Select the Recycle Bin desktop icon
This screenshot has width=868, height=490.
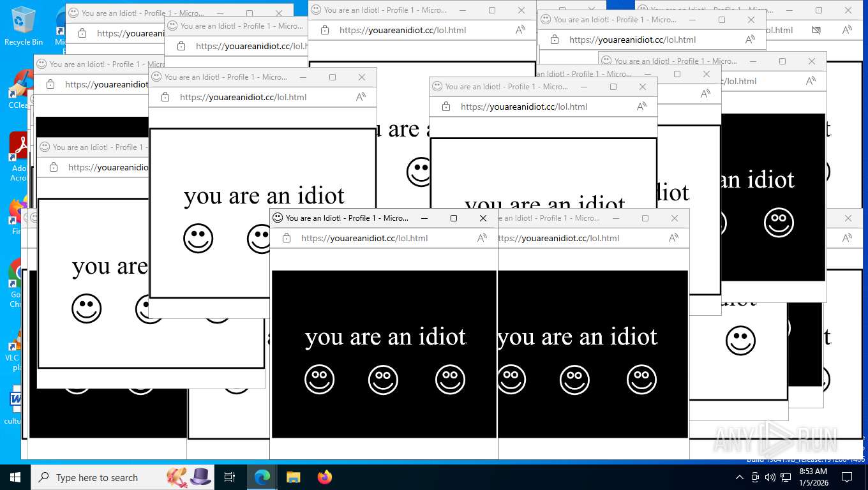point(24,26)
